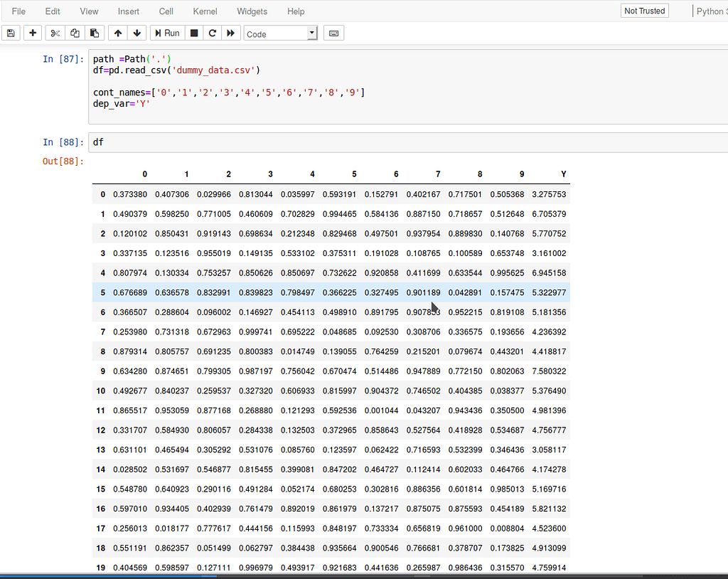Image resolution: width=728 pixels, height=579 pixels.
Task: Click the Not Trusted button
Action: (644, 11)
